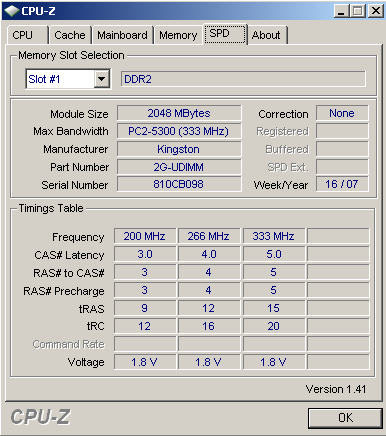Click the 1.8 V voltage under 200 MHz
Viewport: 386px width, 436px height.
click(x=145, y=362)
